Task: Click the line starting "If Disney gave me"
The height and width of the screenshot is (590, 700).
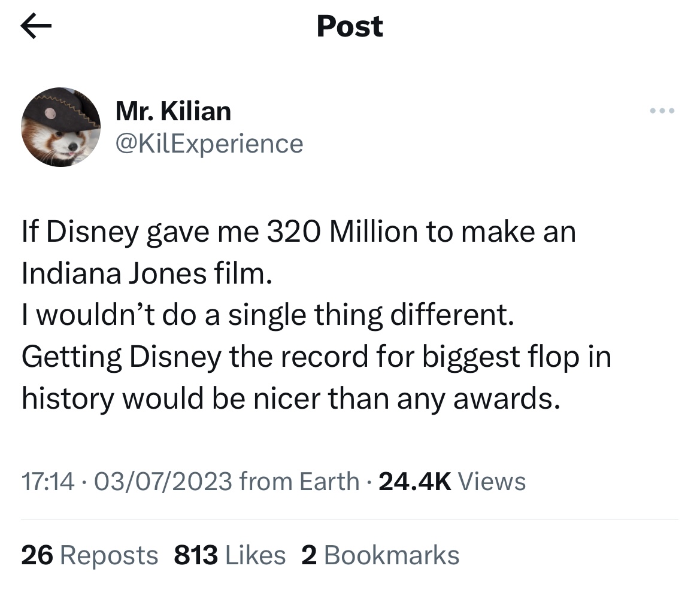Action: (x=298, y=232)
